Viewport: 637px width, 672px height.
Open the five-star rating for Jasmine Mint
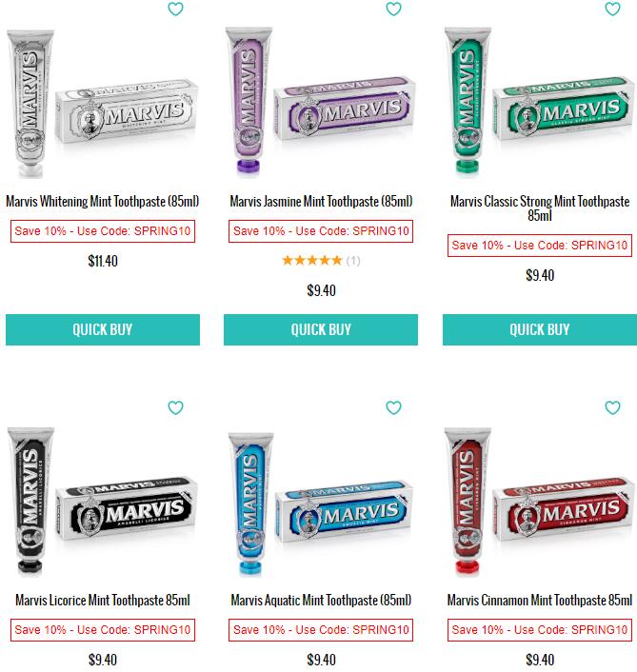pyautogui.click(x=321, y=260)
